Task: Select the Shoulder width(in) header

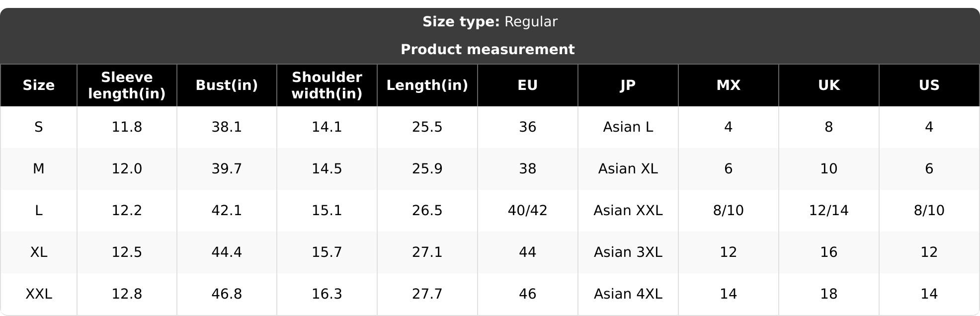Action: tap(327, 85)
